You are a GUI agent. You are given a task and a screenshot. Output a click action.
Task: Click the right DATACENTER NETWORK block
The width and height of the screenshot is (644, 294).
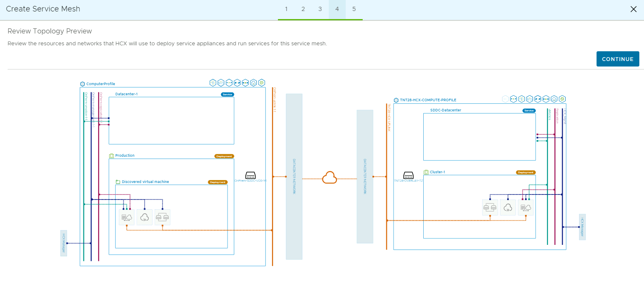pos(365,177)
